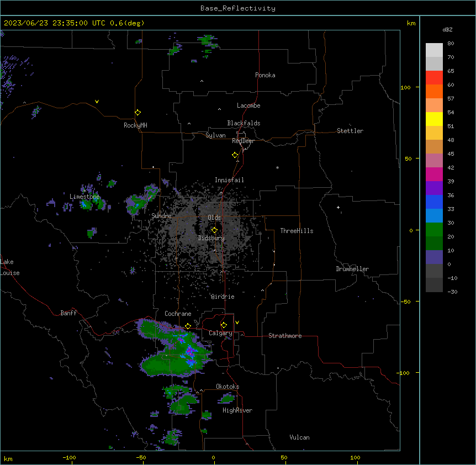Screen dimensions: 476x465
Task: Click the 100 tick label on right axis
Action: click(405, 87)
